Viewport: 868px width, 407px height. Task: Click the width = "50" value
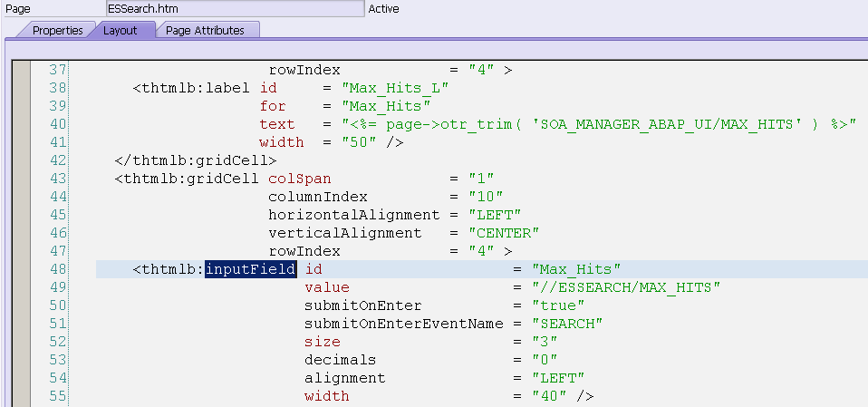point(360,142)
